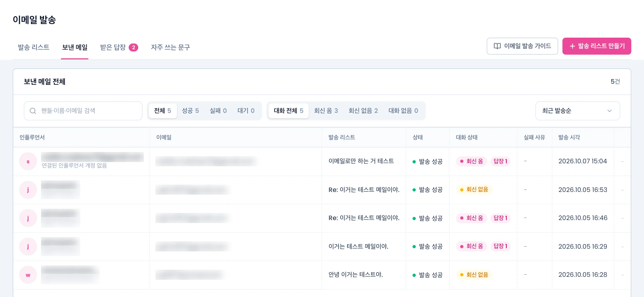This screenshot has width=644, height=297.
Task: Click the 'j' avatar in 16:53 row
Action: pos(28,190)
